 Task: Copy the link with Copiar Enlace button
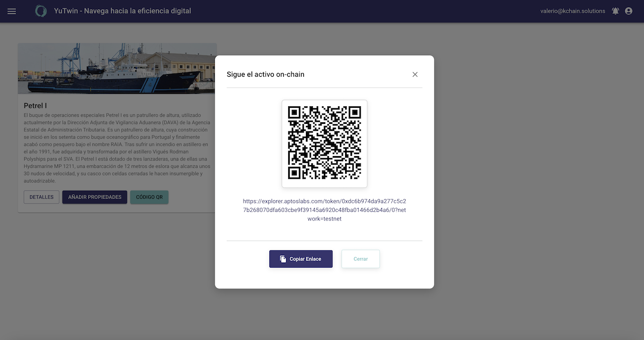(x=301, y=259)
